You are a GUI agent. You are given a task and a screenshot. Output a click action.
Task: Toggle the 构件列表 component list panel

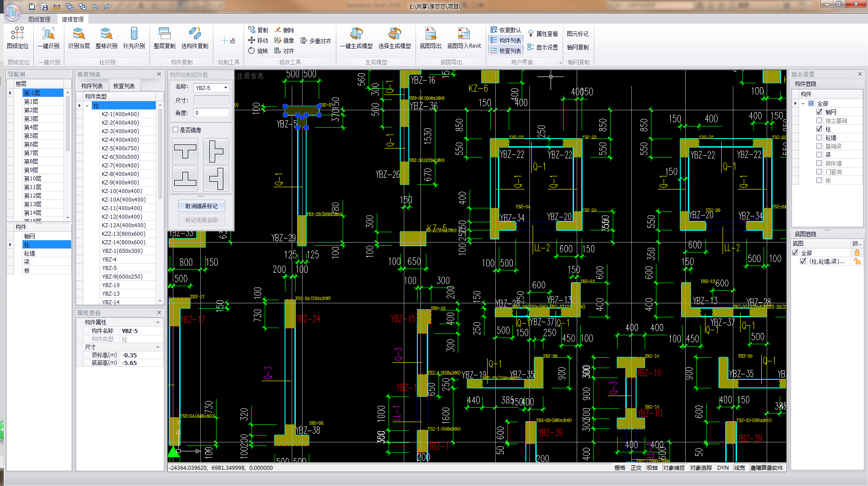point(506,40)
